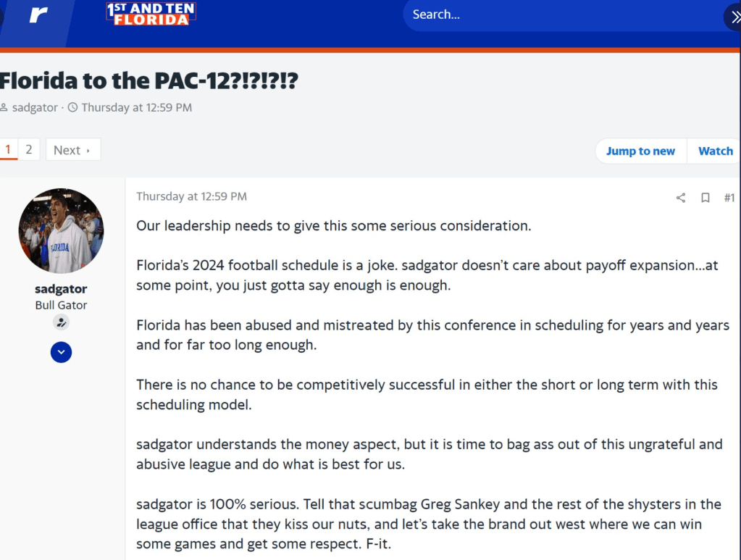741x560 pixels.
Task: Open sadgator's profile avatar photo
Action: point(61,231)
